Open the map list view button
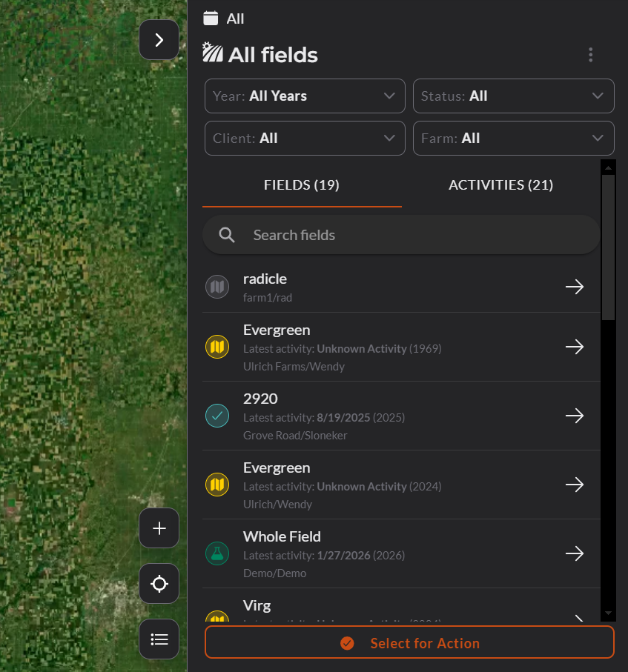The height and width of the screenshot is (672, 628). [159, 639]
